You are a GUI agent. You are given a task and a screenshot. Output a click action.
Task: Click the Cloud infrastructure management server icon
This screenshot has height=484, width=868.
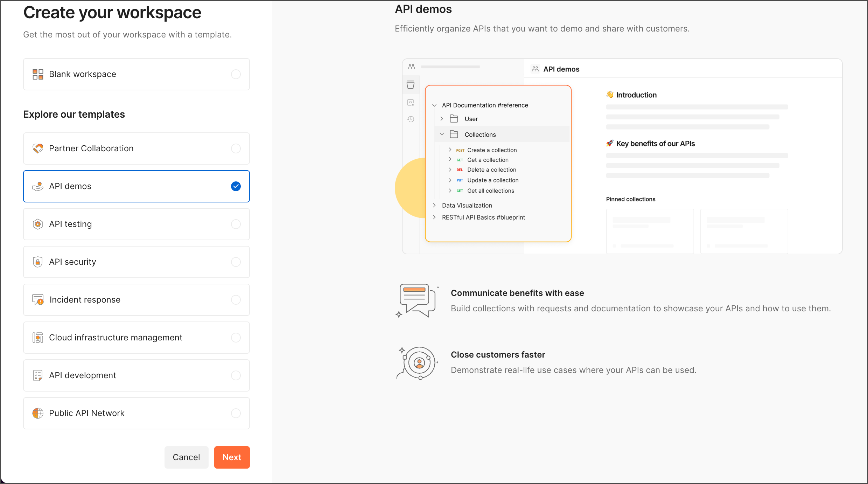click(x=38, y=337)
